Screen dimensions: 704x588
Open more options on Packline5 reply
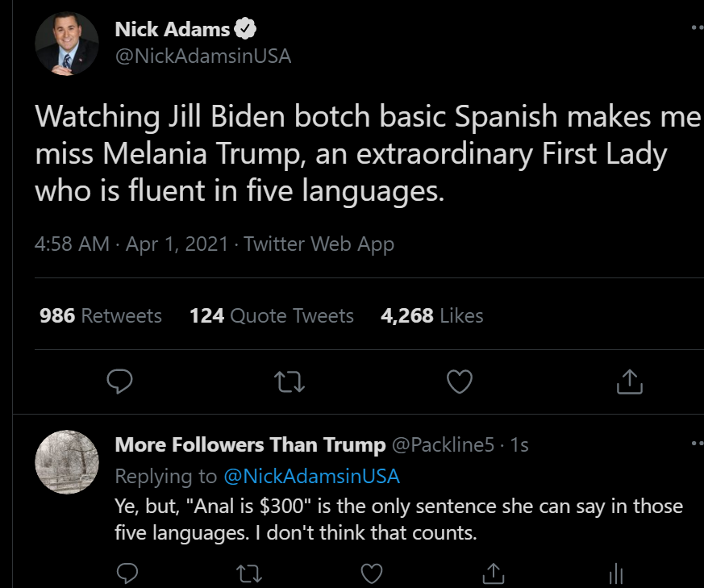(697, 444)
